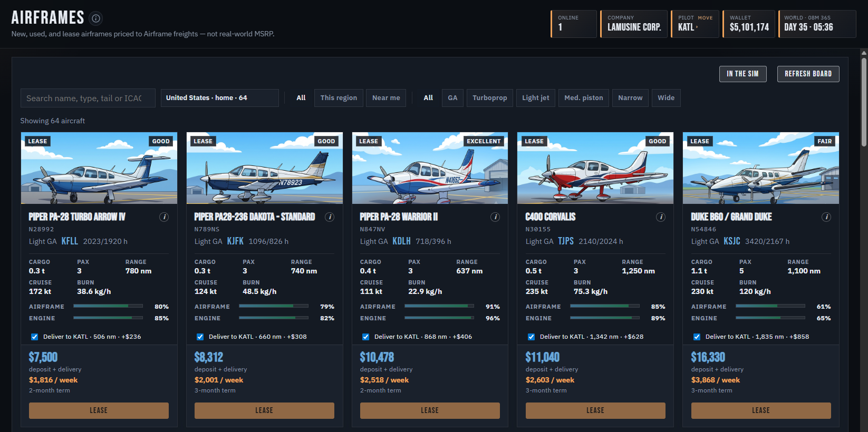Click the KDLH airport code
The image size is (868, 432).
point(401,241)
